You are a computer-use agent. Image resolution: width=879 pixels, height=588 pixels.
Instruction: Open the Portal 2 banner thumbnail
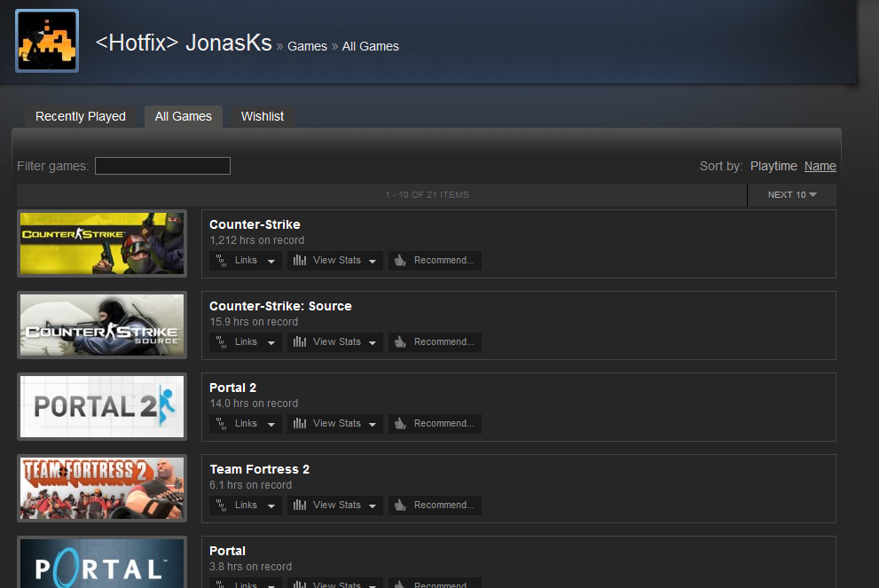click(102, 406)
